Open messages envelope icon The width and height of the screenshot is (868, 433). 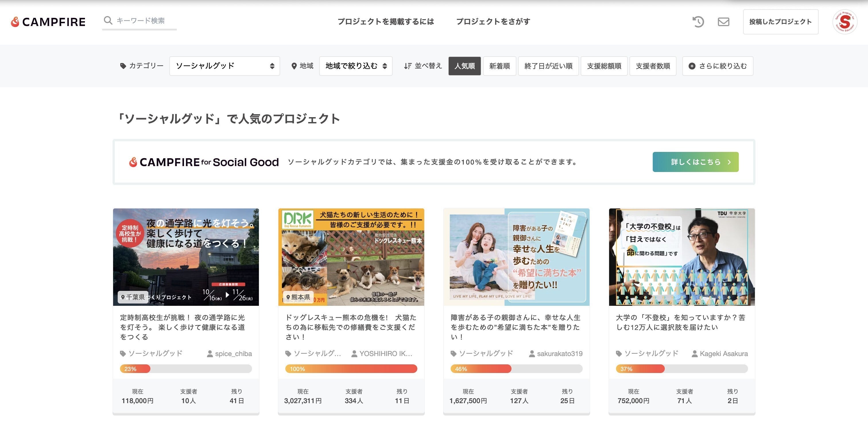723,22
